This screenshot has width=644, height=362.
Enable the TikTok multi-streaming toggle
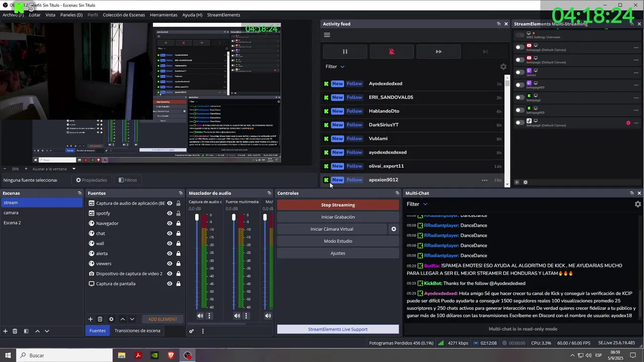click(x=520, y=122)
